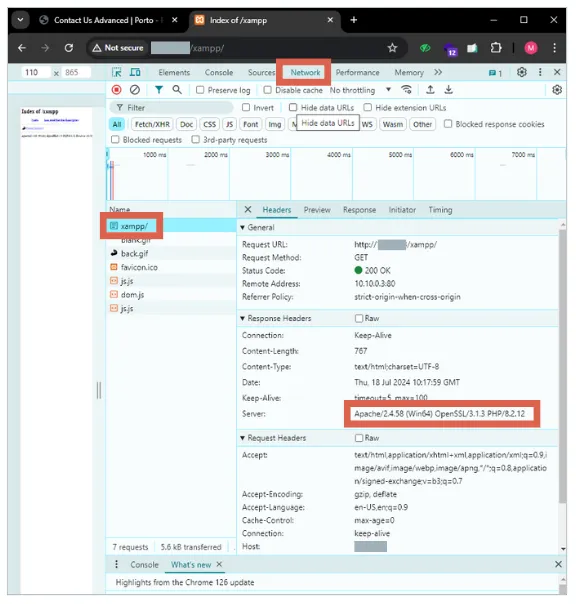This screenshot has width=576, height=604.
Task: Stop recording network log
Action: 116,90
